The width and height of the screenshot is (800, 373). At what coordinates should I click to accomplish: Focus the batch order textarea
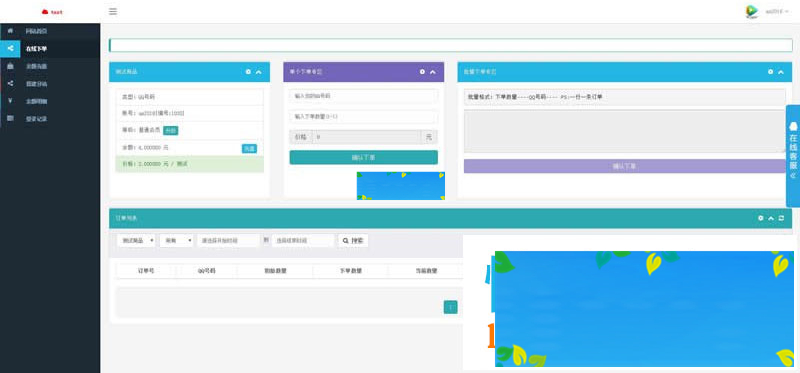click(625, 131)
